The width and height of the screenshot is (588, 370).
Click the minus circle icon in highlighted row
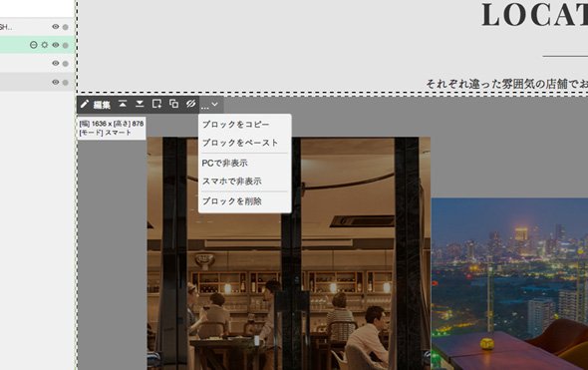33,45
